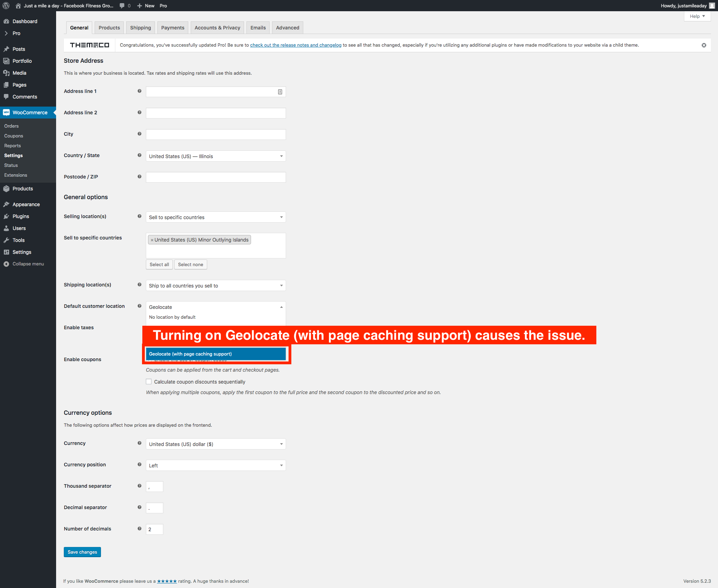Screen dimensions: 718x588
Task: Click help icon next to Selling location(s)
Action: point(140,216)
